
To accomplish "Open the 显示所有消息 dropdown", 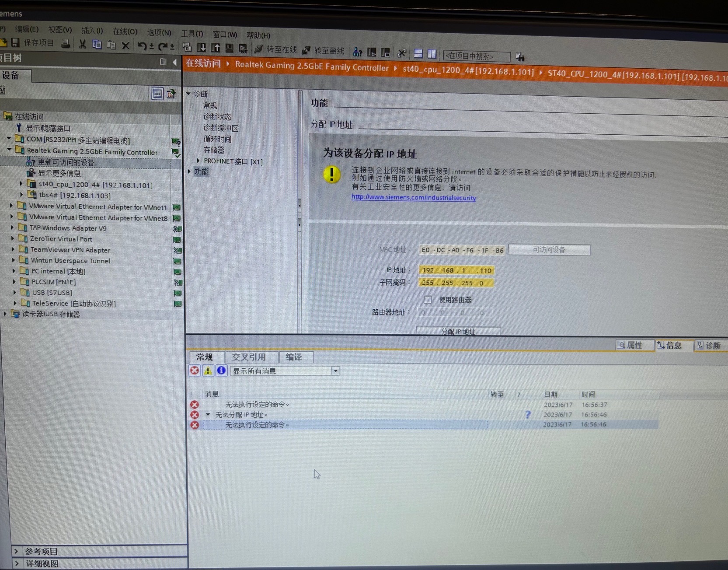I will pos(335,371).
